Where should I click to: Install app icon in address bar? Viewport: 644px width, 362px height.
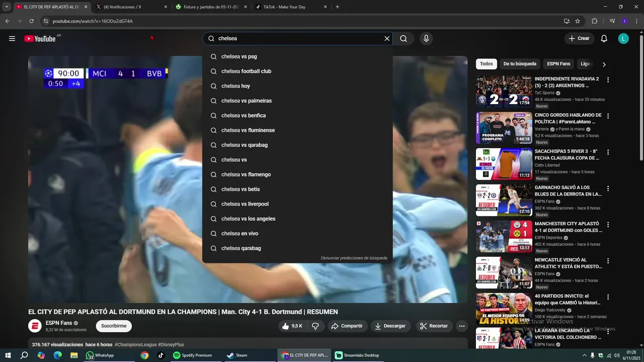[x=567, y=21]
